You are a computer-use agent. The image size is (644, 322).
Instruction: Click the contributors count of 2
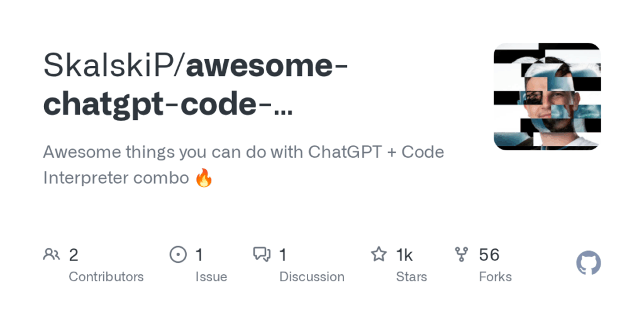click(x=74, y=255)
